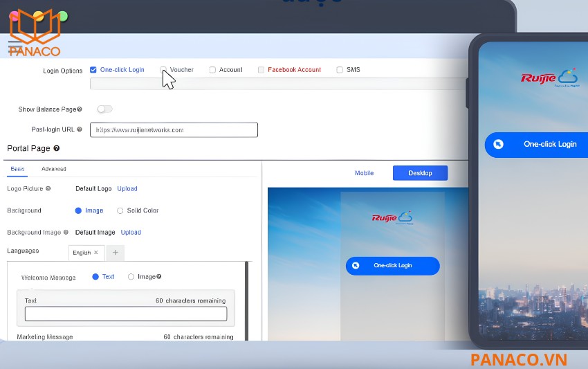
Task: Click Upload link for Logo Picture
Action: 127,189
